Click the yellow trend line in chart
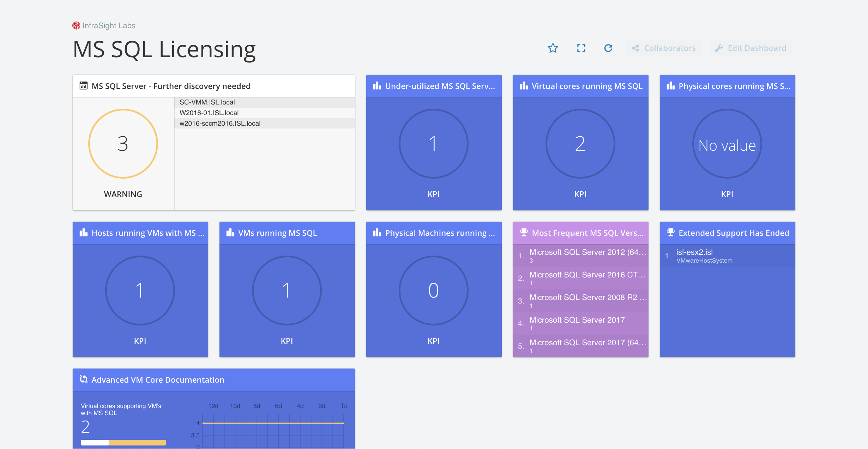Image resolution: width=868 pixels, height=449 pixels. tap(273, 423)
